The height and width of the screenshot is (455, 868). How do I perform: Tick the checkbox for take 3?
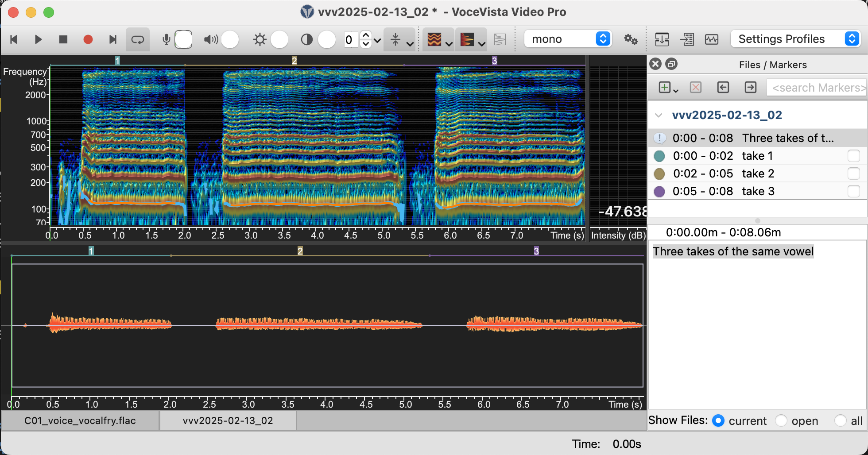pyautogui.click(x=853, y=191)
